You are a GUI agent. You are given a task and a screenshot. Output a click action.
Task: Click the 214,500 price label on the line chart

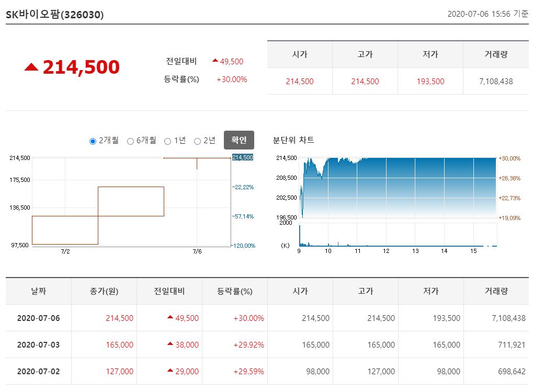tap(242, 157)
